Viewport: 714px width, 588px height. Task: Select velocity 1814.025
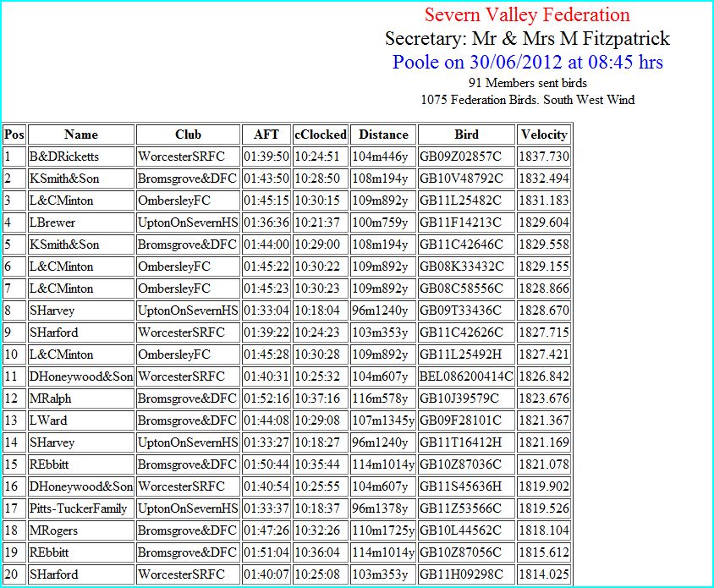coord(544,574)
